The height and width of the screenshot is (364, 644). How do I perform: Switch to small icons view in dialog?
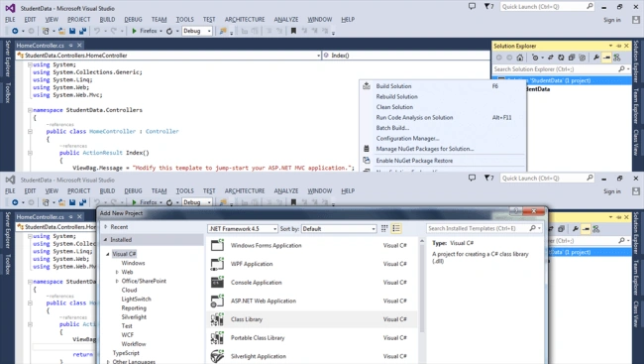pyautogui.click(x=384, y=228)
